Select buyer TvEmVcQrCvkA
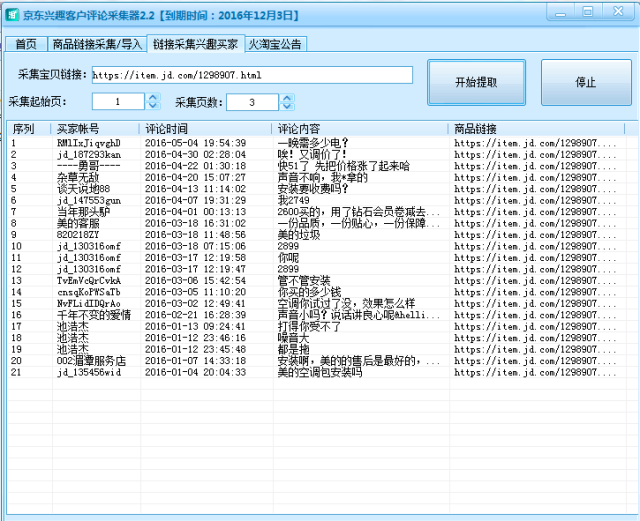 [89, 281]
